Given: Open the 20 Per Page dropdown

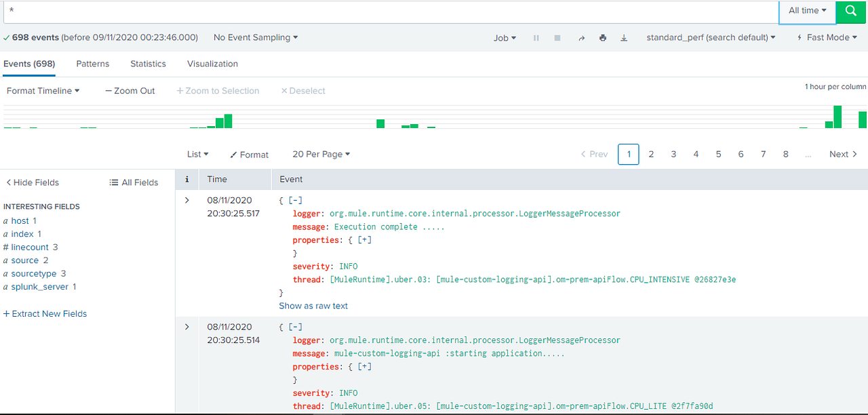Looking at the screenshot, I should (321, 154).
